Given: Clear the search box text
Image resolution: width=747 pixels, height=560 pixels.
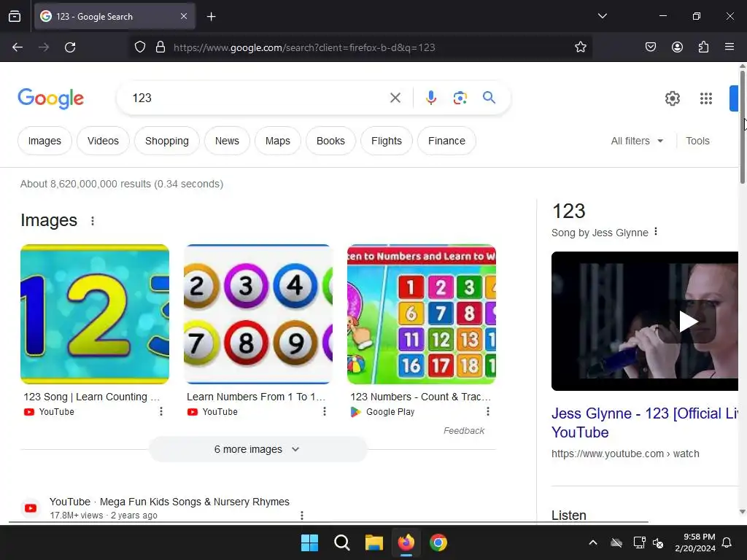Looking at the screenshot, I should 395,98.
